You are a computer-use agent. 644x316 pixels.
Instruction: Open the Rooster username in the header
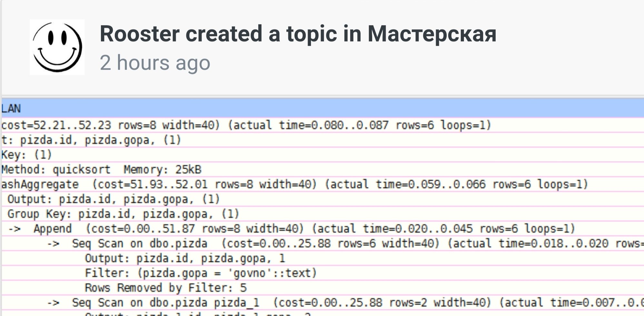coord(139,34)
